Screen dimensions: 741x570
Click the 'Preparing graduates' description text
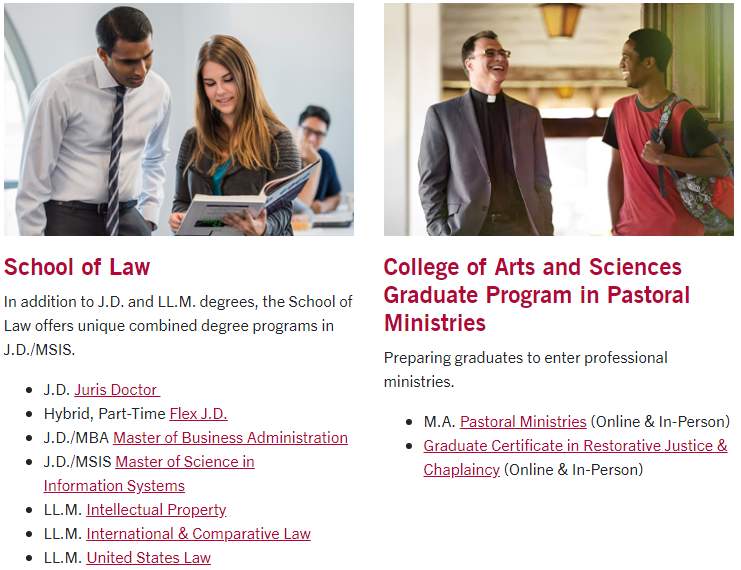[525, 370]
